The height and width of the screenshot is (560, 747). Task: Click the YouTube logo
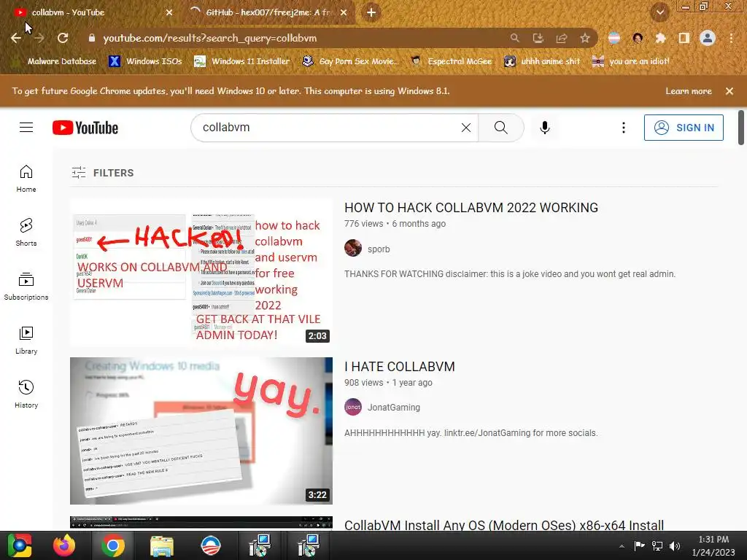[x=85, y=128]
